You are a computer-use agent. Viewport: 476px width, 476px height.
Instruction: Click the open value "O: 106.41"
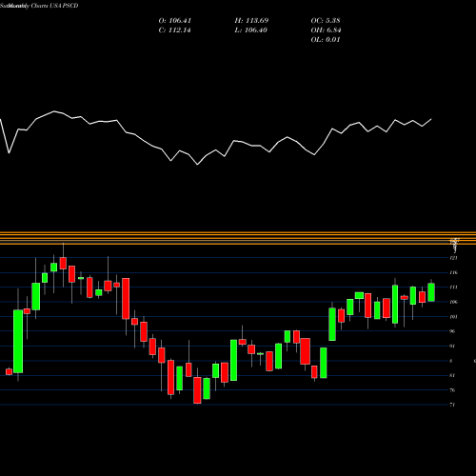(x=175, y=21)
